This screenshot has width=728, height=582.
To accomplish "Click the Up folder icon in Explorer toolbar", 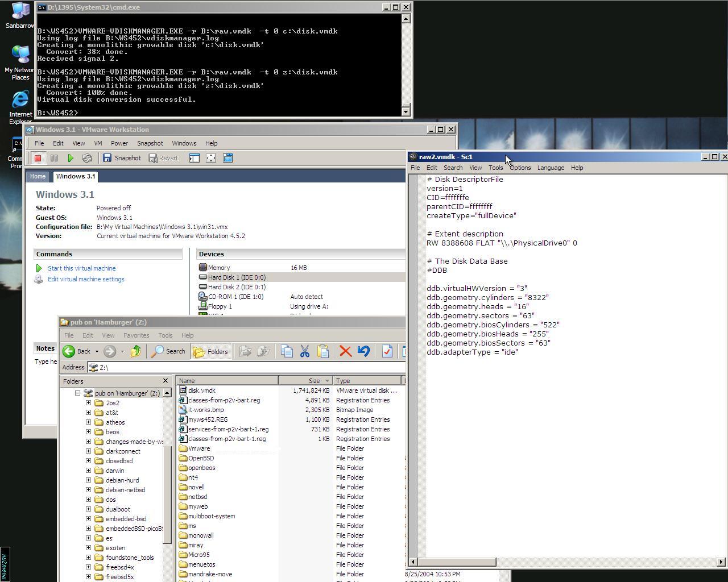I will (x=135, y=351).
